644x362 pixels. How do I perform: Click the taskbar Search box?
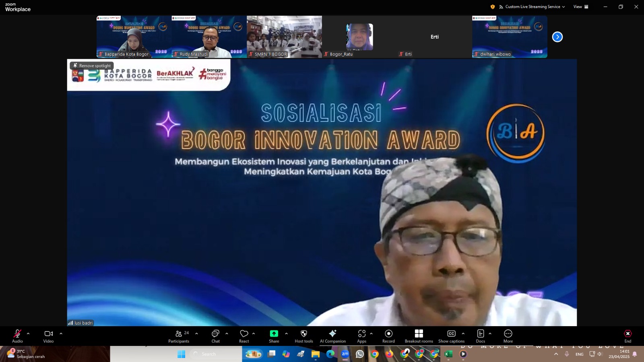pos(215,354)
